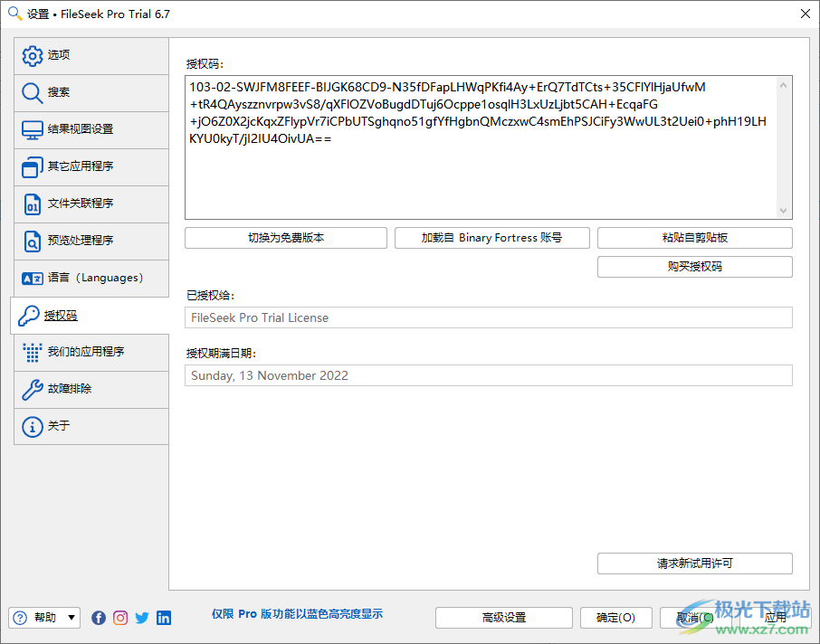Click the dotted grid icon for 我们的应用程序
The width and height of the screenshot is (820, 644).
(x=33, y=353)
